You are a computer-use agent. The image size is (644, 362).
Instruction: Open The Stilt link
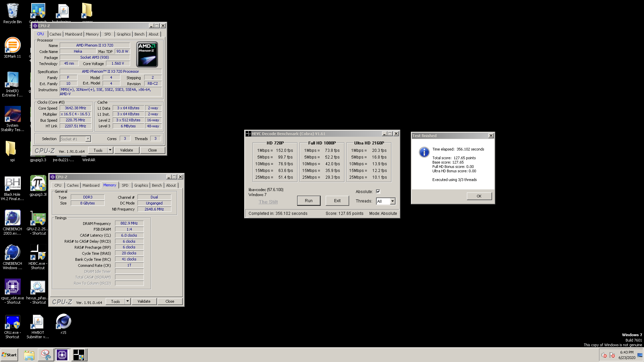click(268, 202)
